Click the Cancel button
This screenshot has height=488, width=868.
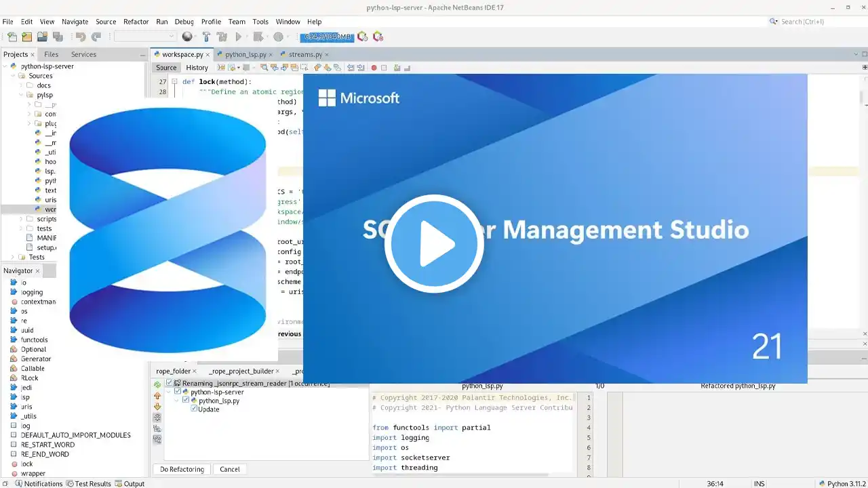(x=230, y=469)
